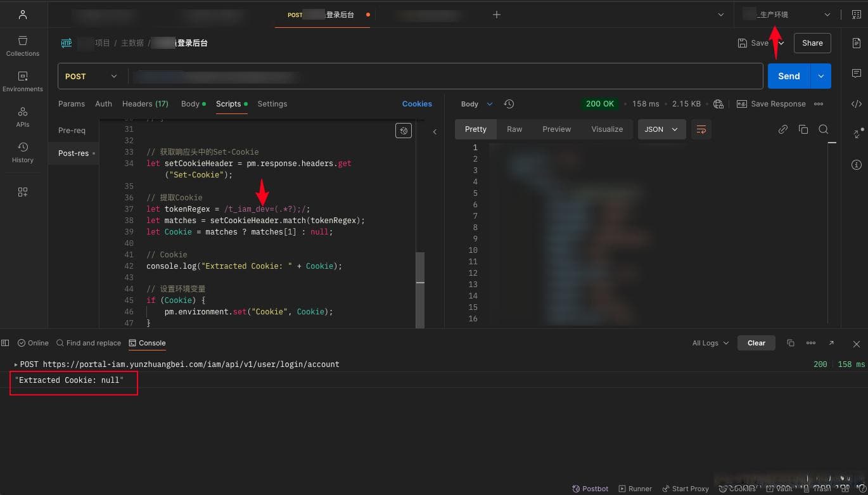This screenshot has width=868, height=495.
Task: Open response more options ellipsis
Action: coord(819,104)
